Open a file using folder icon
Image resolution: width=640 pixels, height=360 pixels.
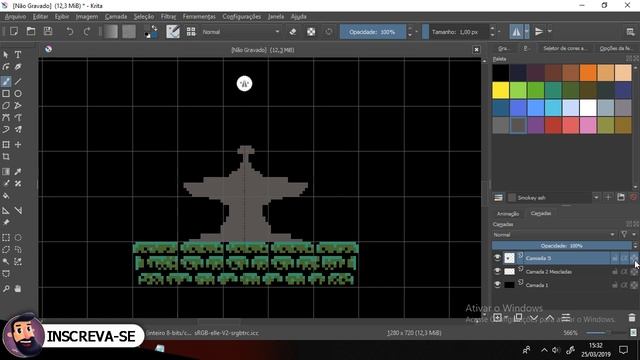31,31
